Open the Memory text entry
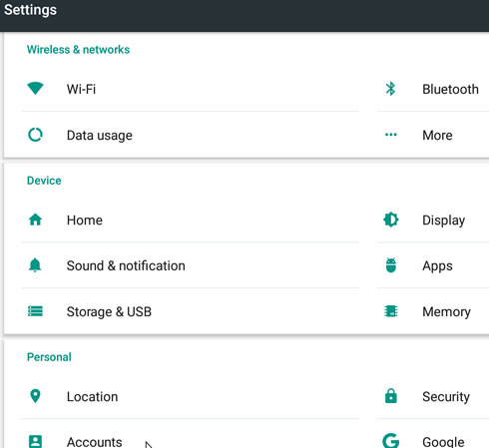The image size is (489, 448). coord(446,312)
